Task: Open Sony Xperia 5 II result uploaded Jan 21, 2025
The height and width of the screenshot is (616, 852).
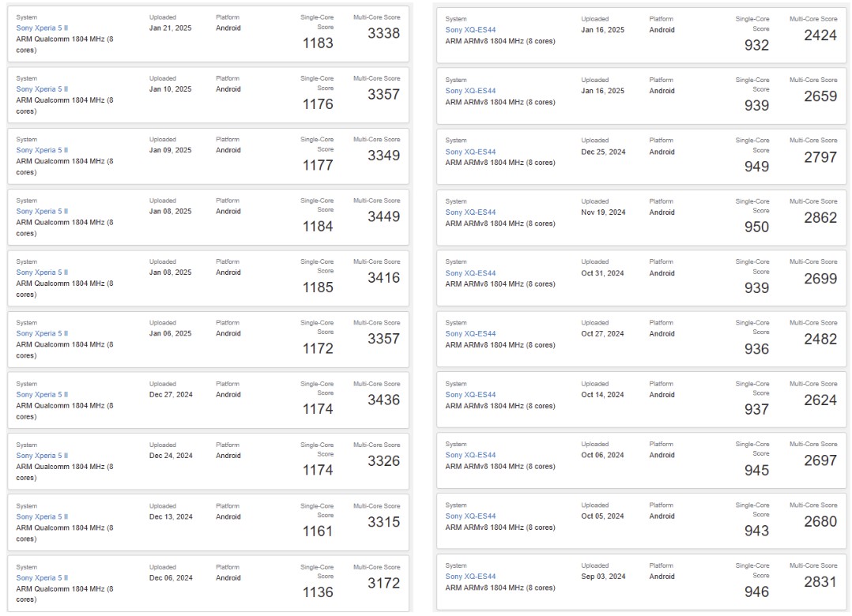Action: click(42, 28)
